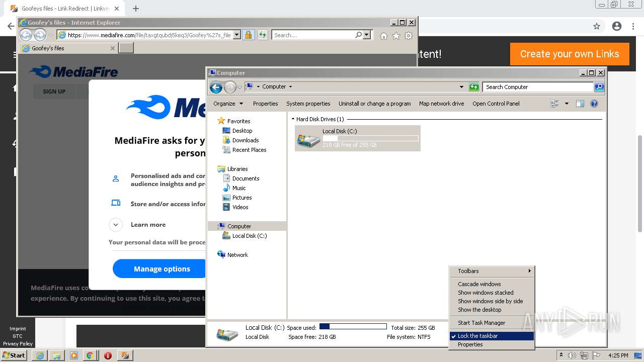Screen dimensions: 644x362
Task: Open Explorer help question mark icon
Action: point(594,104)
